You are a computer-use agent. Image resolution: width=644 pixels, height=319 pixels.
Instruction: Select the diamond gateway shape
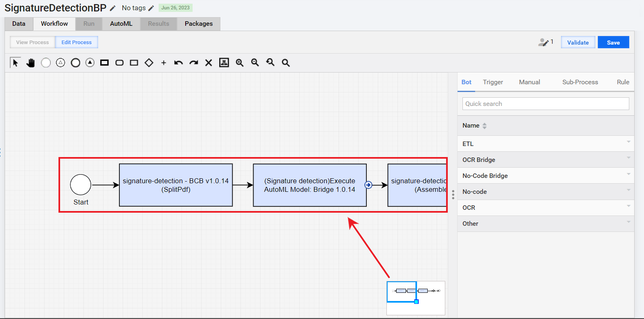149,63
